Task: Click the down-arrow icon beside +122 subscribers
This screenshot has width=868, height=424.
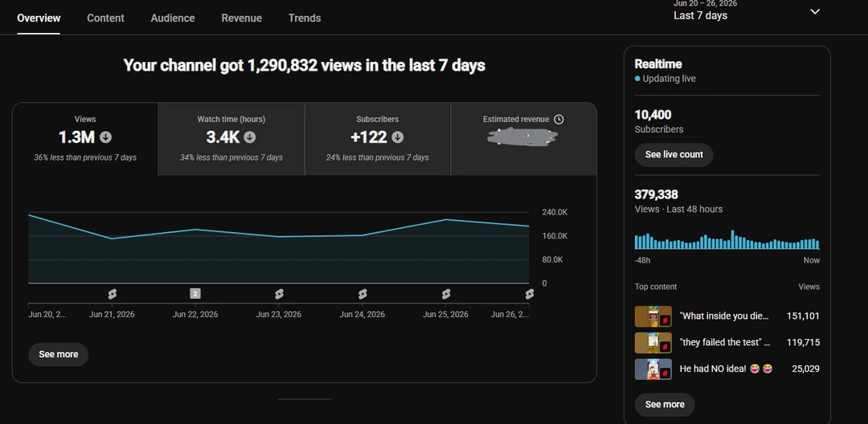Action: 398,137
